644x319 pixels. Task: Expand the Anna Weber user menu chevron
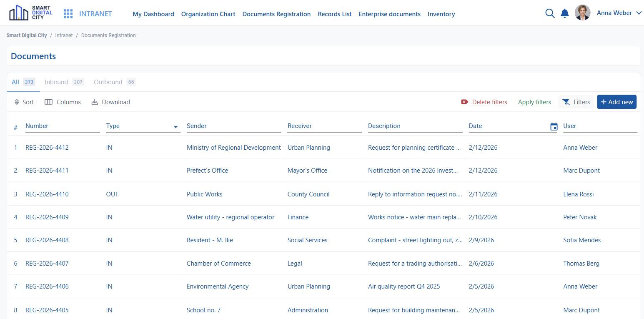click(639, 13)
